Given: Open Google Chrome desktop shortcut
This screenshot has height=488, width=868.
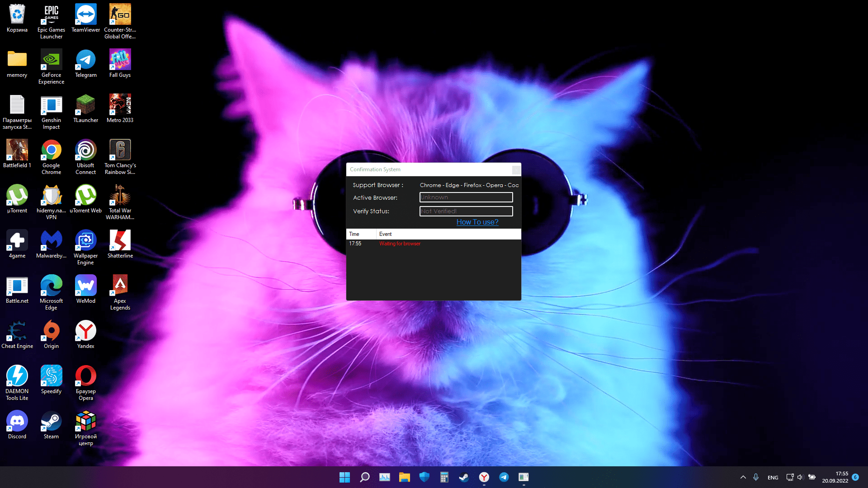Looking at the screenshot, I should click(51, 157).
